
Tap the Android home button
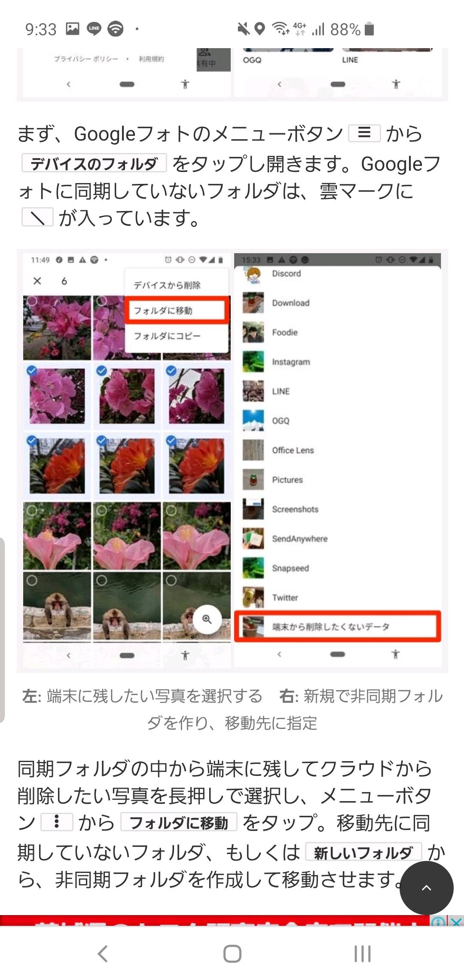(x=232, y=953)
